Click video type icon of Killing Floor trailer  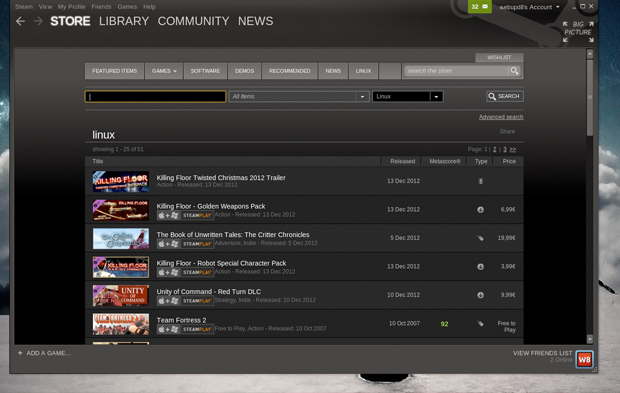click(480, 181)
